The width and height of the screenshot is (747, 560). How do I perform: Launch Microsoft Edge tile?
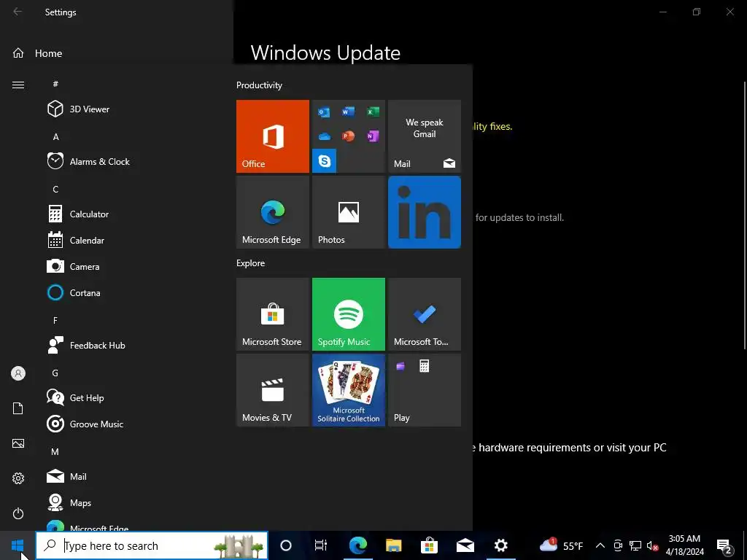click(x=273, y=212)
